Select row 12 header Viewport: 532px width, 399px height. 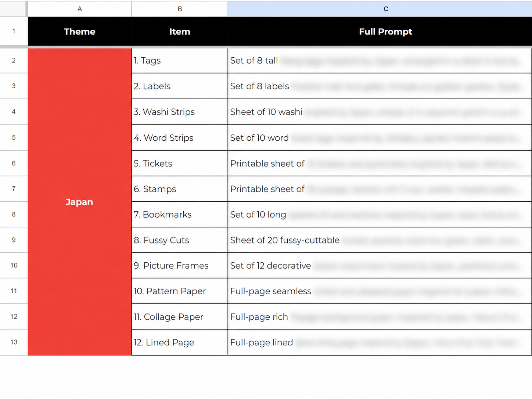point(14,316)
